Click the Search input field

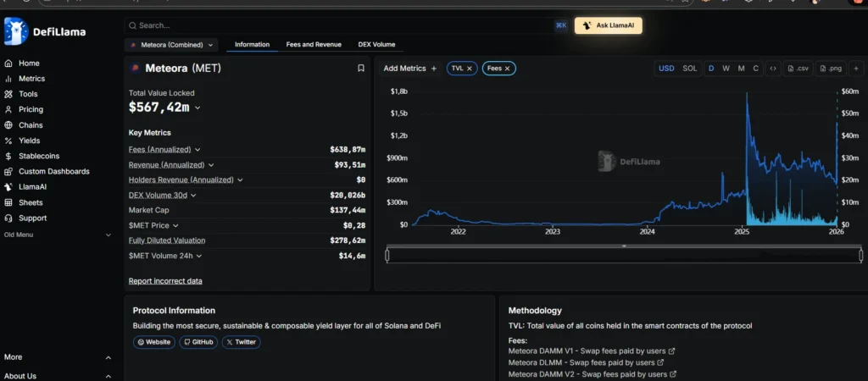pyautogui.click(x=339, y=25)
